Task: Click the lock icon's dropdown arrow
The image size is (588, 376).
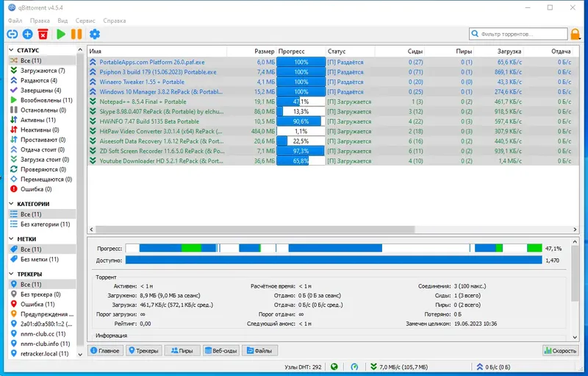Action: [581, 38]
